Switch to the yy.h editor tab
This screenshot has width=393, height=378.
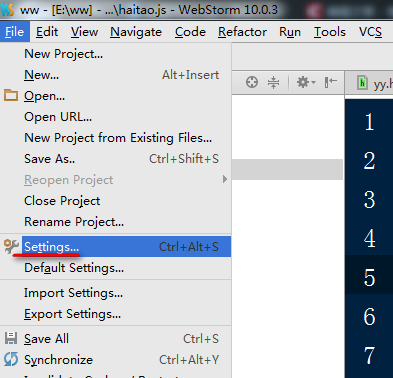coord(372,83)
